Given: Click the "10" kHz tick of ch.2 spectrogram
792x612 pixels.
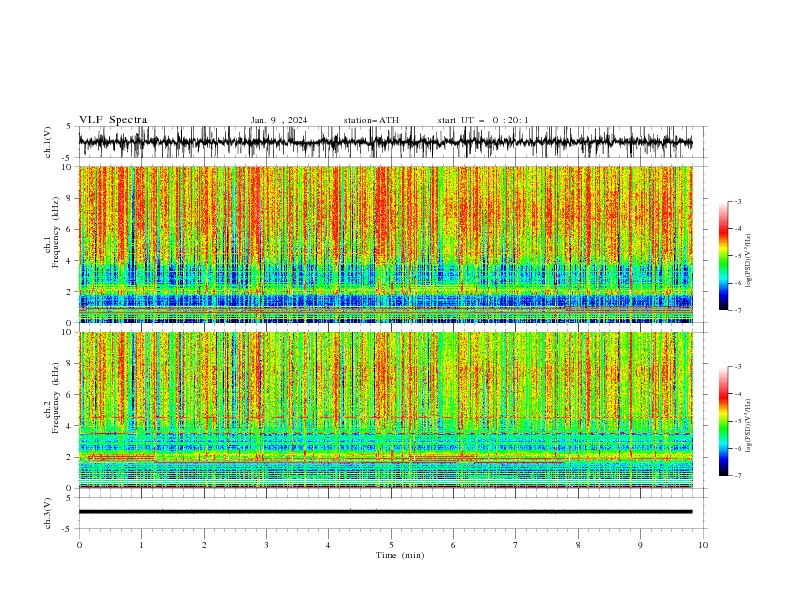Looking at the screenshot, I should (x=67, y=332).
